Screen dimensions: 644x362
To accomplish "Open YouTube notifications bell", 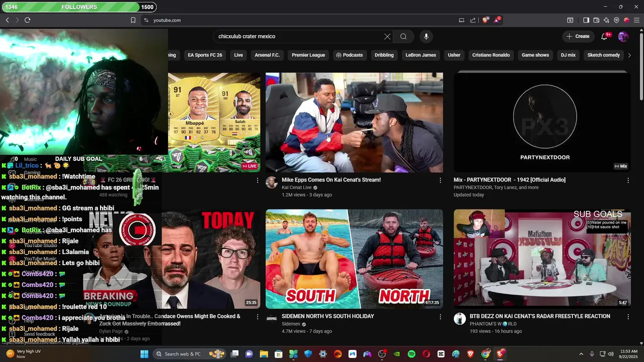I will [x=604, y=36].
